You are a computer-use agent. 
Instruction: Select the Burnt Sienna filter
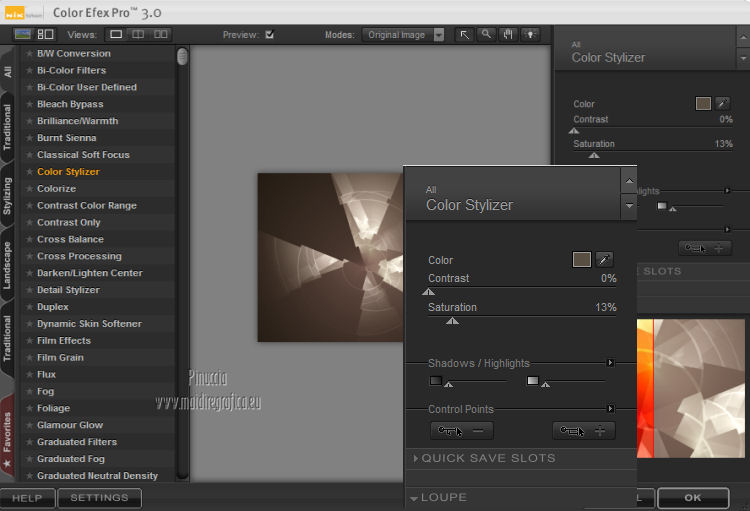click(x=67, y=138)
